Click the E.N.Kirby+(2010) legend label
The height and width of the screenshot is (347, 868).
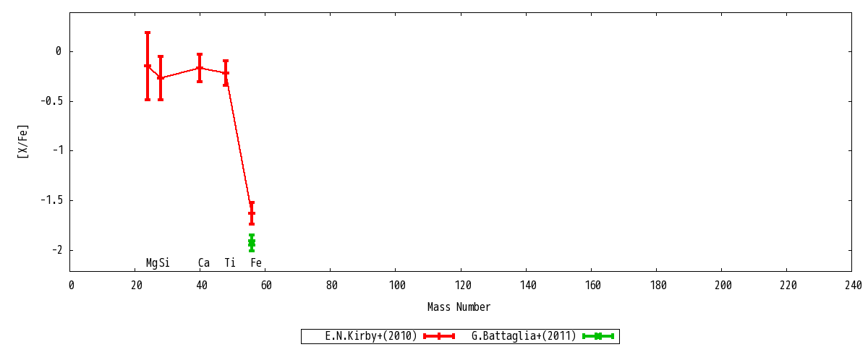coord(371,336)
